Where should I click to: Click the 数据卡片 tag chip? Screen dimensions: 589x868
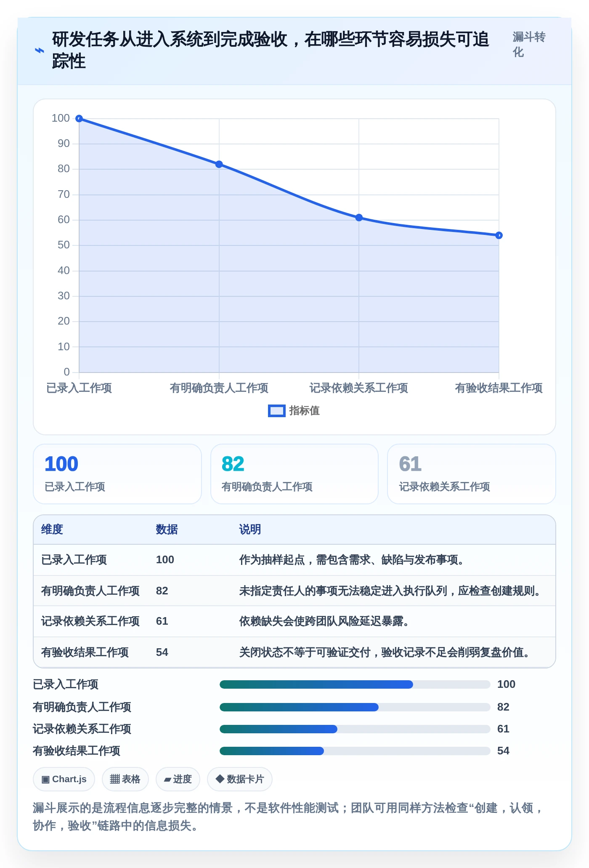click(x=240, y=780)
